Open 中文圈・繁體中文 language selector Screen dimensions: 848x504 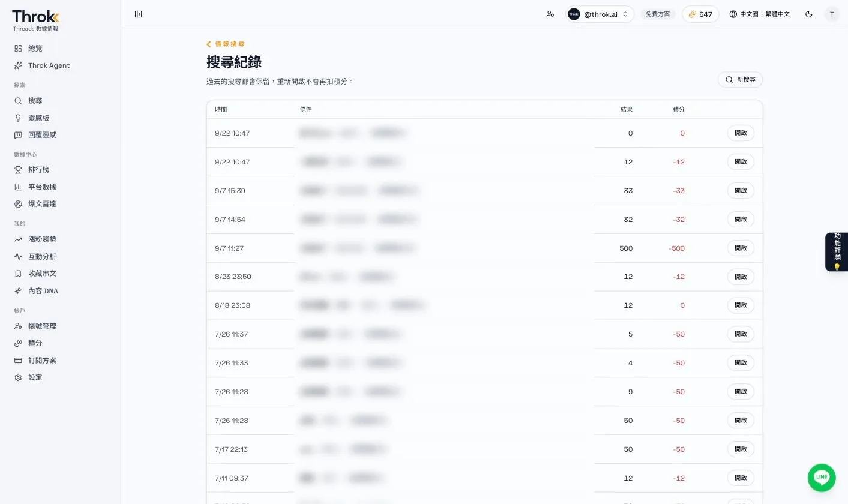[x=760, y=14]
